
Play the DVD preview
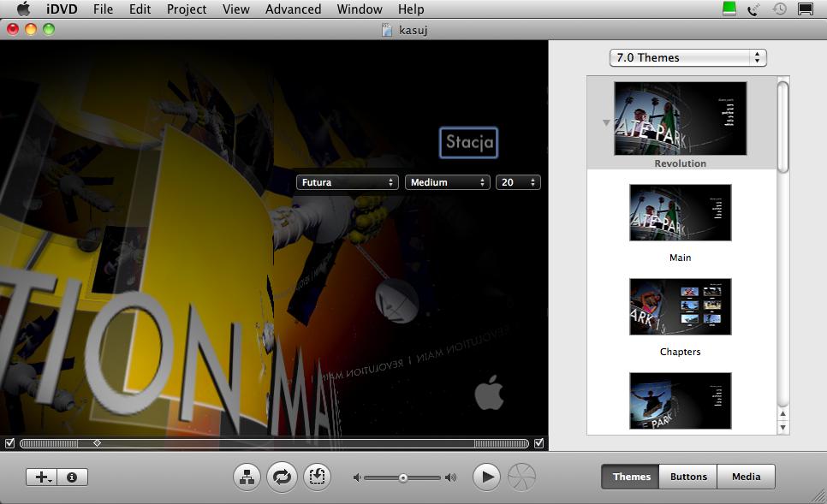[x=486, y=477]
